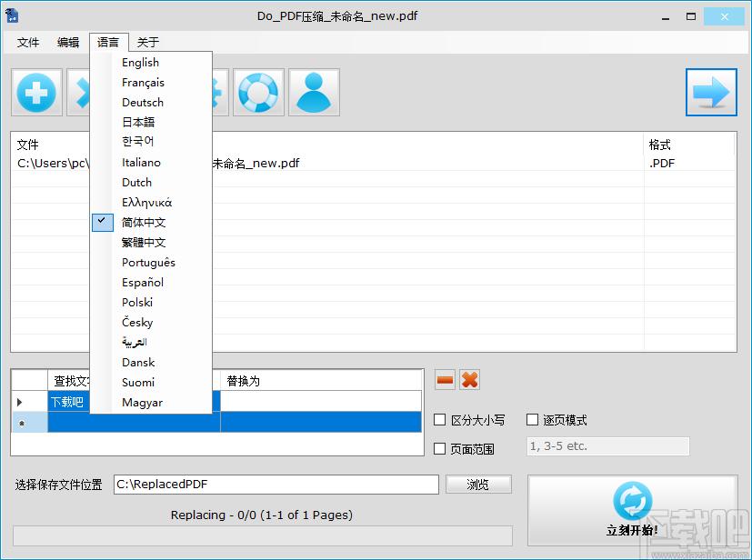Click the blue plus add-file icon
This screenshot has width=752, height=560.
pyautogui.click(x=36, y=93)
